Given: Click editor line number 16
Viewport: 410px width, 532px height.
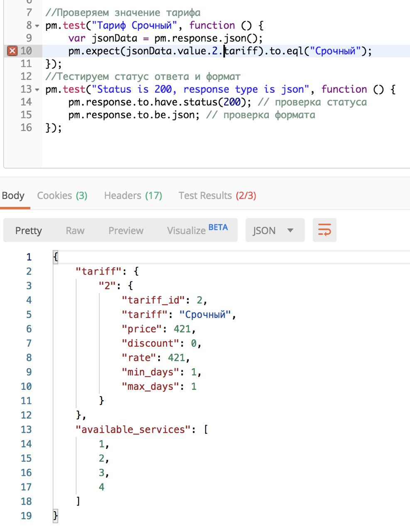Looking at the screenshot, I should [x=26, y=128].
